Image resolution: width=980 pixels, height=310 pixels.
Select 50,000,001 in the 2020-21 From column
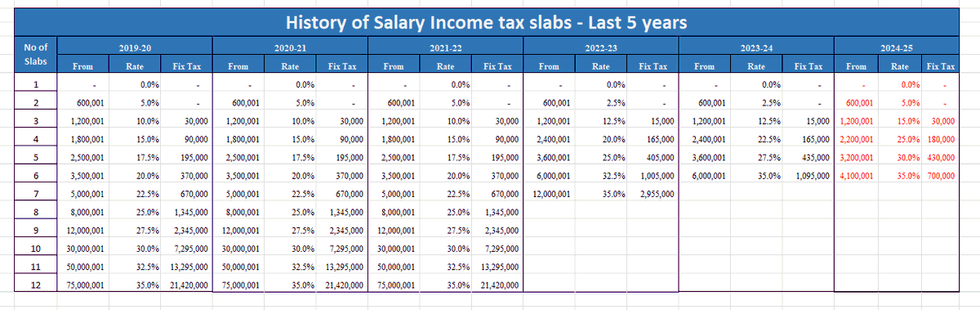pos(240,267)
